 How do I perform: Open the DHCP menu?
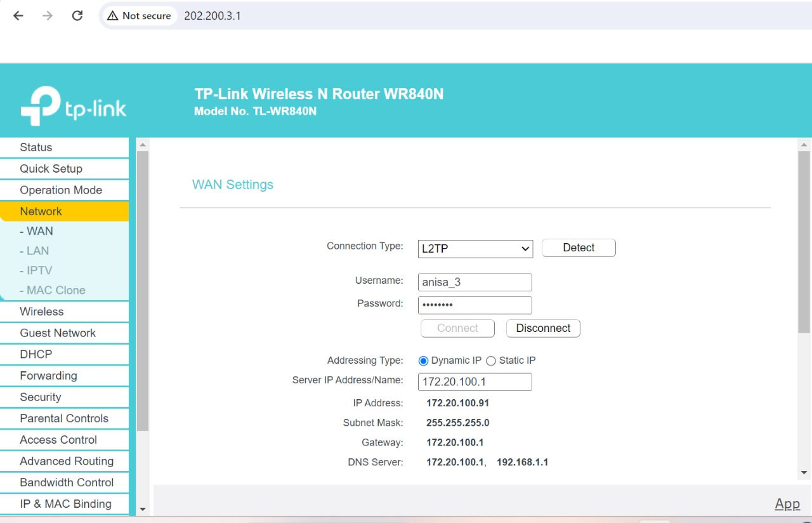point(64,354)
